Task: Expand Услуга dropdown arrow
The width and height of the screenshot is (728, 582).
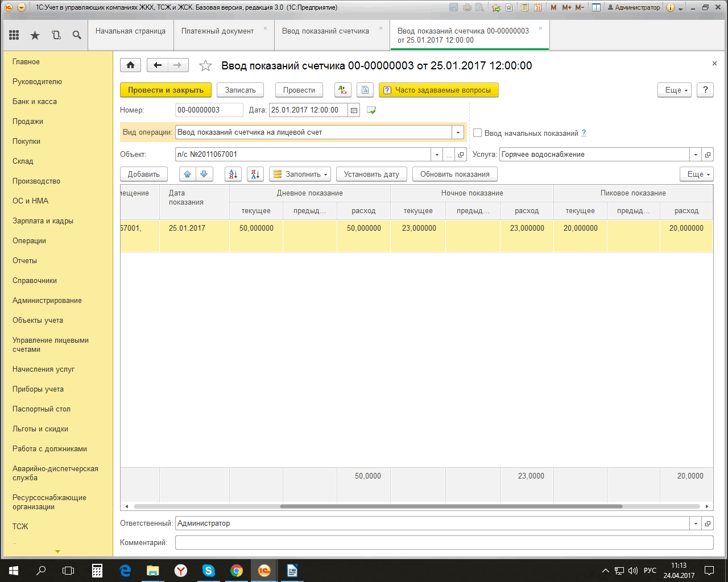Action: (696, 155)
